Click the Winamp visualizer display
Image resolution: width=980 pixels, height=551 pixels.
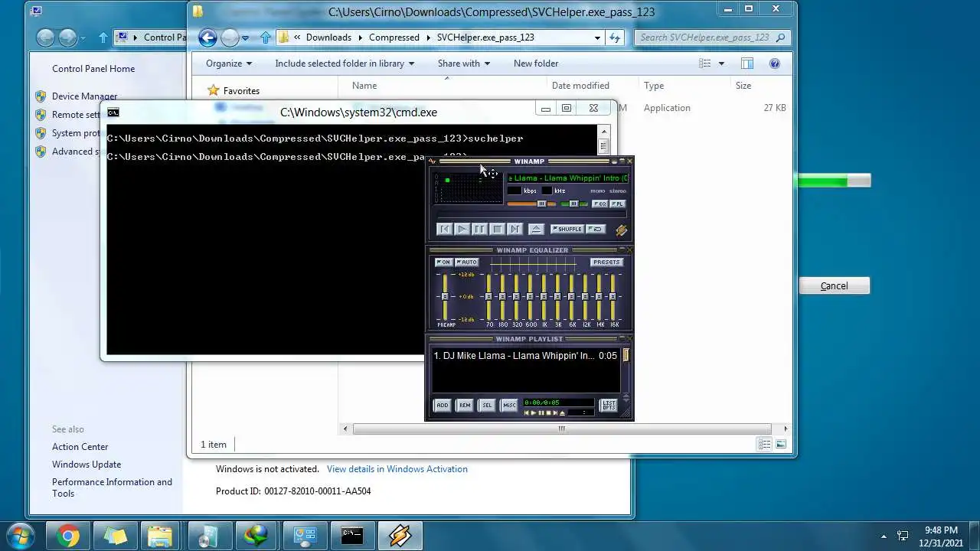(468, 189)
